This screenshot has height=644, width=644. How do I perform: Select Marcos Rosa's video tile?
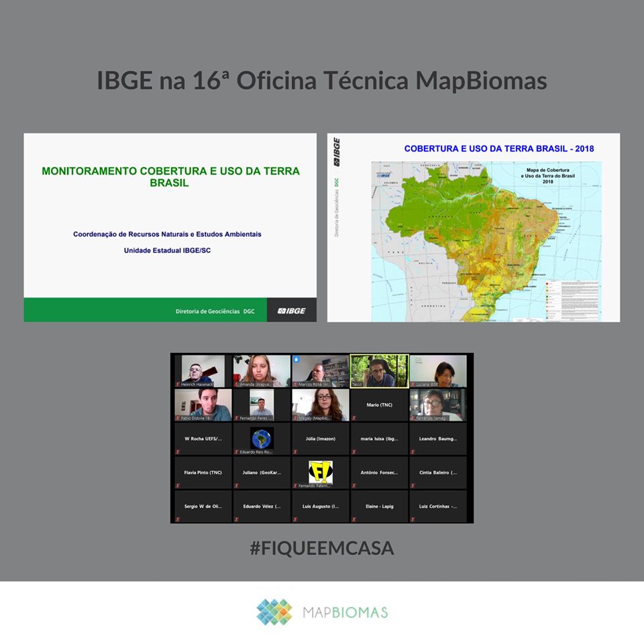pyautogui.click(x=321, y=371)
